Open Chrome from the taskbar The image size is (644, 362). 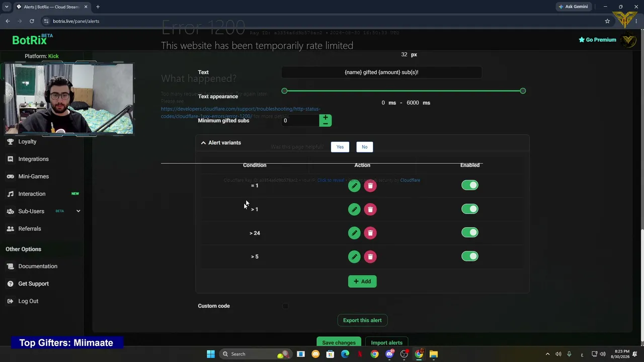point(374,354)
